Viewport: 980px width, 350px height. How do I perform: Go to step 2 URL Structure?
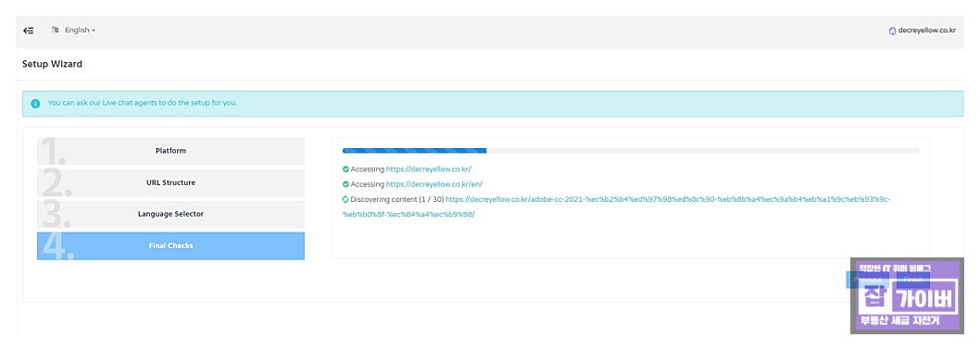170,182
